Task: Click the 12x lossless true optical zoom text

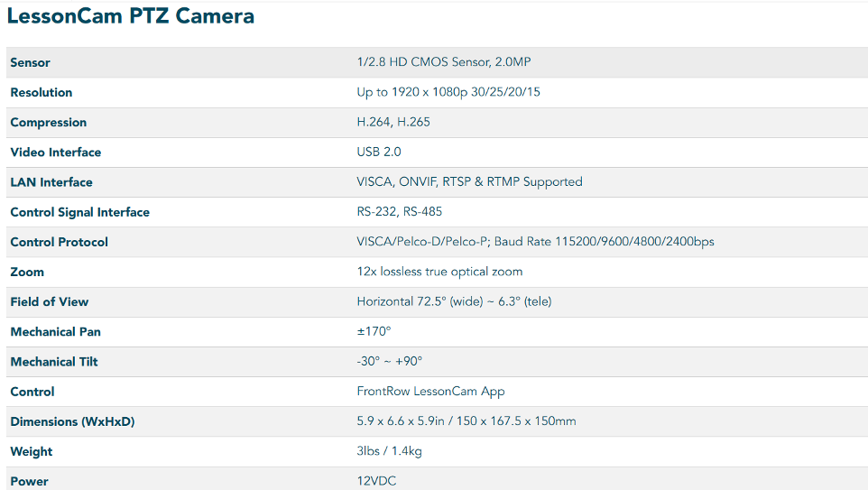Action: [439, 272]
